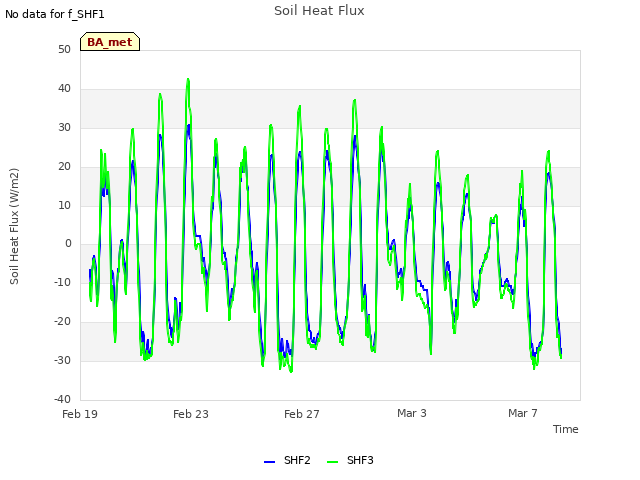Click the Feb 23 x-axis label

tap(191, 414)
